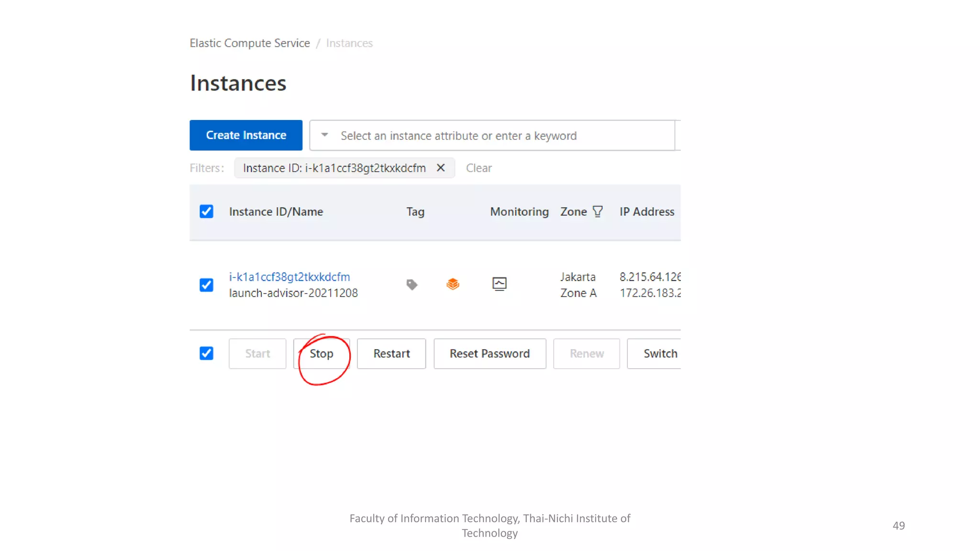Remove the Instance ID filter with X
The height and width of the screenshot is (551, 980).
(x=441, y=168)
